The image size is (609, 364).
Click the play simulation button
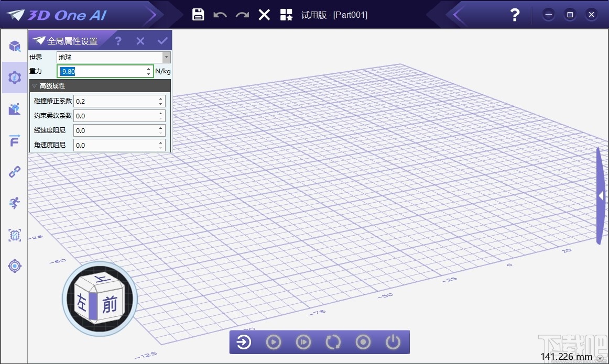point(274,343)
